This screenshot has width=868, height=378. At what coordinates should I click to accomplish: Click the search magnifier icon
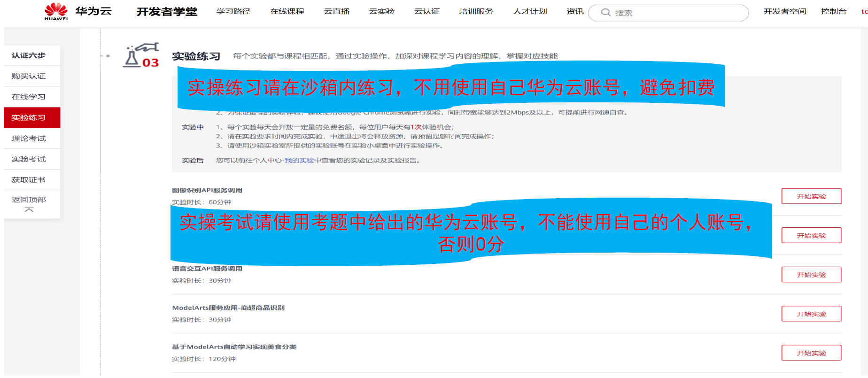coord(606,13)
